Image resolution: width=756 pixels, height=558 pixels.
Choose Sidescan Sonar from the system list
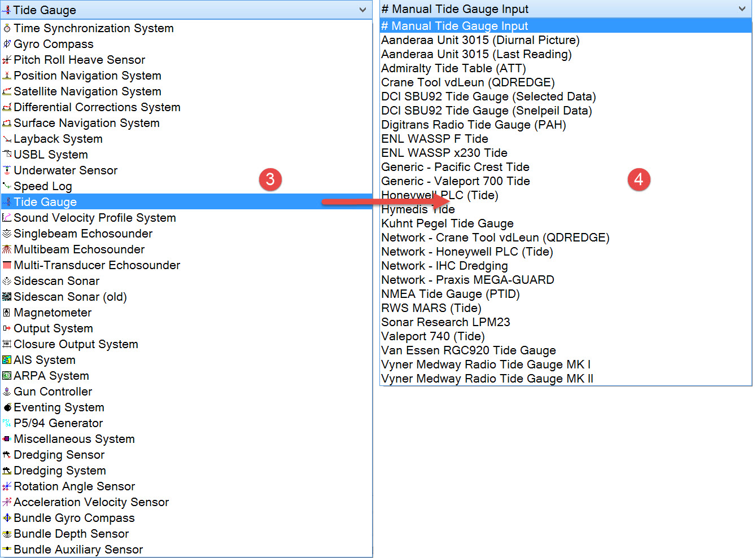tap(187, 281)
